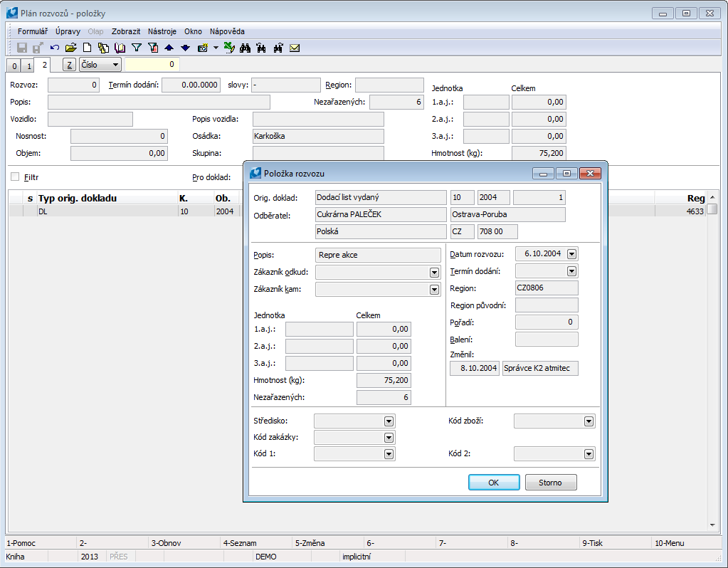Switch to tab 1

[29, 66]
